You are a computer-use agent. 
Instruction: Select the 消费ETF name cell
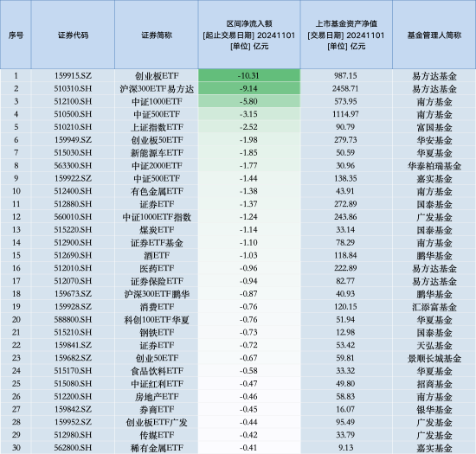point(157,307)
